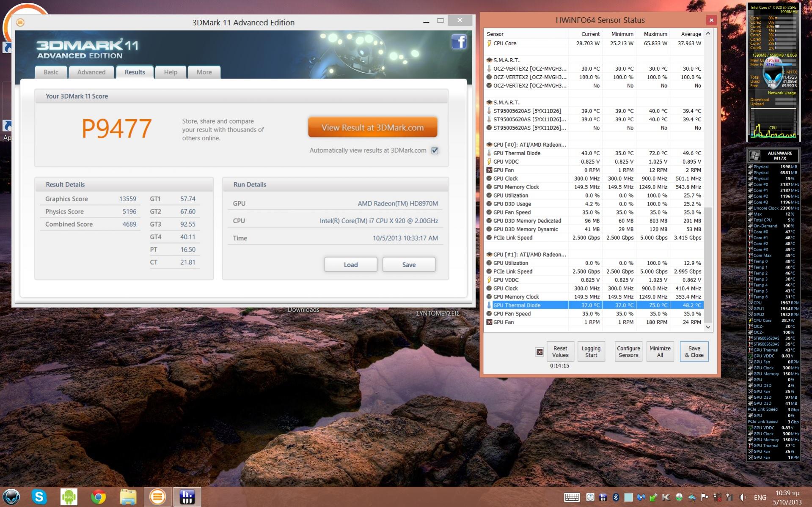Switch to HWiNFO64 taskbar button

point(187,497)
